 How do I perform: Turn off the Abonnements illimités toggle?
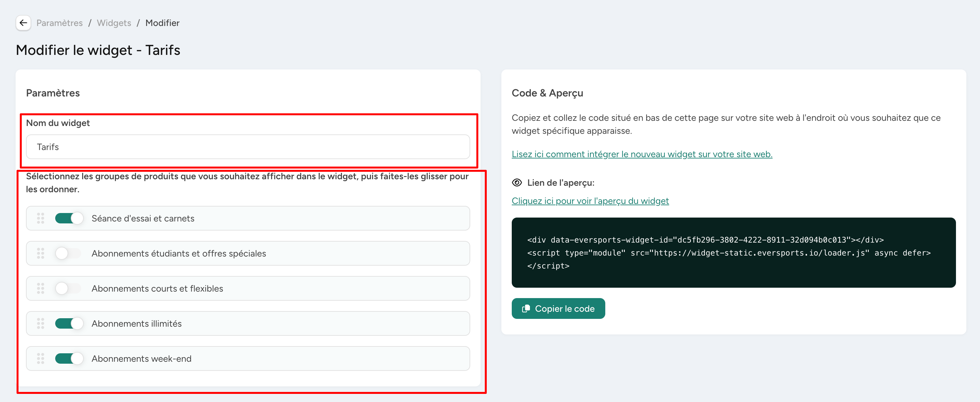coord(69,323)
